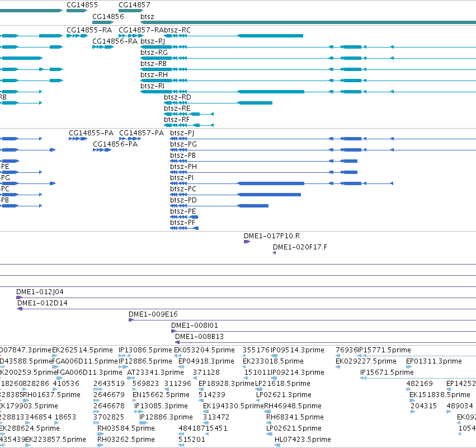Click the btsz-RE transcript label
The width and height of the screenshot is (476, 448).
point(177,109)
